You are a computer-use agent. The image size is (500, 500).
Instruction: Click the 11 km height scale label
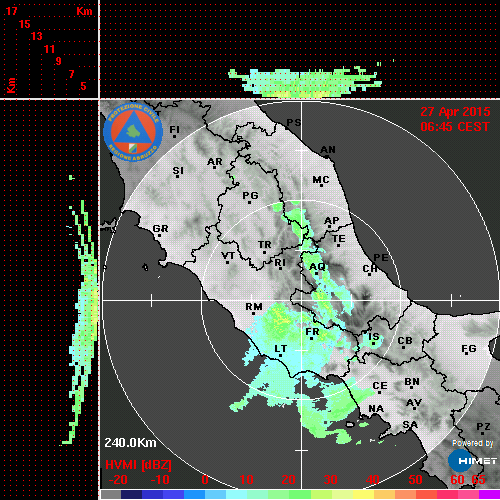49,49
